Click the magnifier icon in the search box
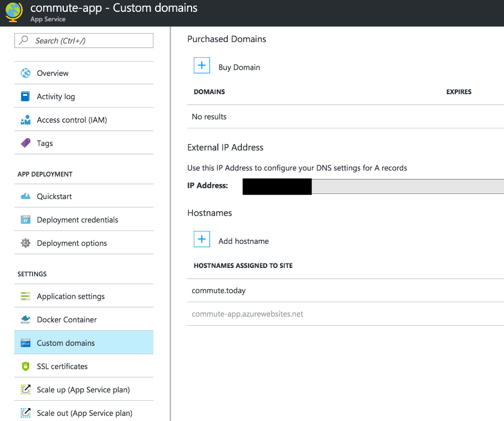The width and height of the screenshot is (504, 421). pyautogui.click(x=24, y=40)
